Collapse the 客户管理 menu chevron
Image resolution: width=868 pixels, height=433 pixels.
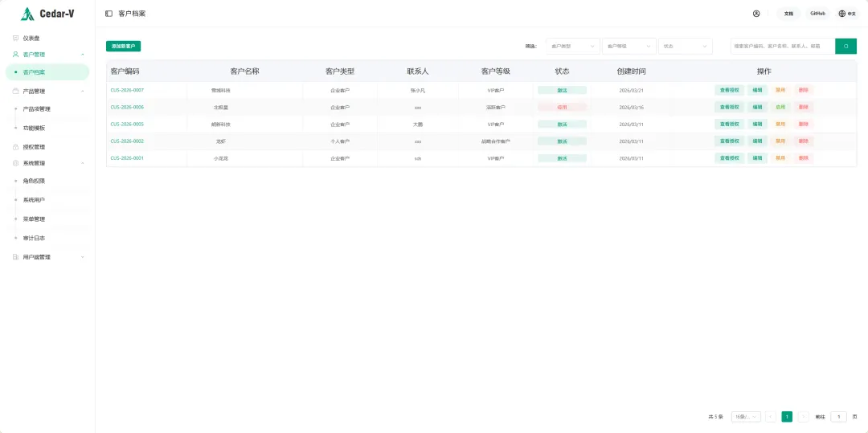tap(83, 54)
